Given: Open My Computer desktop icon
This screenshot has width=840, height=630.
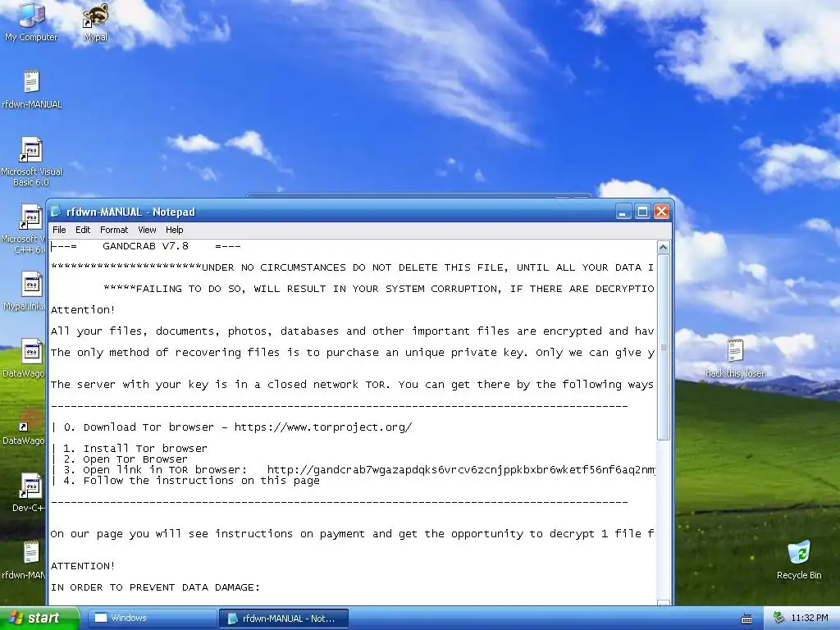Looking at the screenshot, I should point(31,21).
